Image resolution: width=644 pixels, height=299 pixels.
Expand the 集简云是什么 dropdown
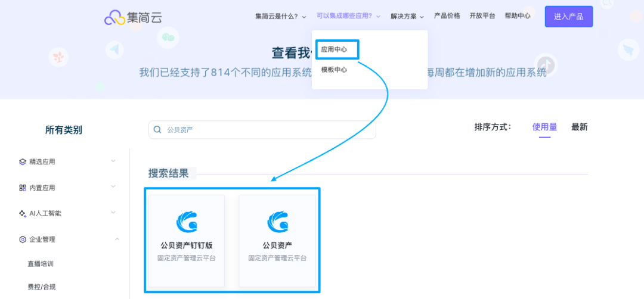281,17
